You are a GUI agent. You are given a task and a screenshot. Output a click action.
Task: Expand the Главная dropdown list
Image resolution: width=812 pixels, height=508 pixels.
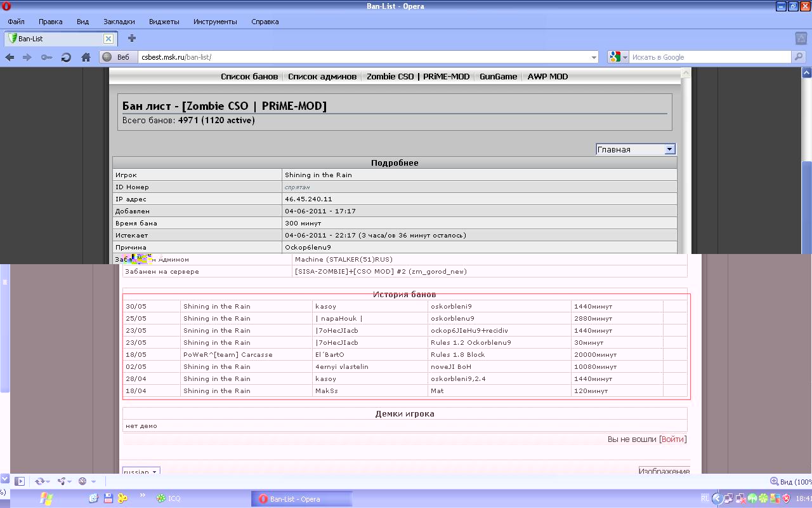click(669, 149)
